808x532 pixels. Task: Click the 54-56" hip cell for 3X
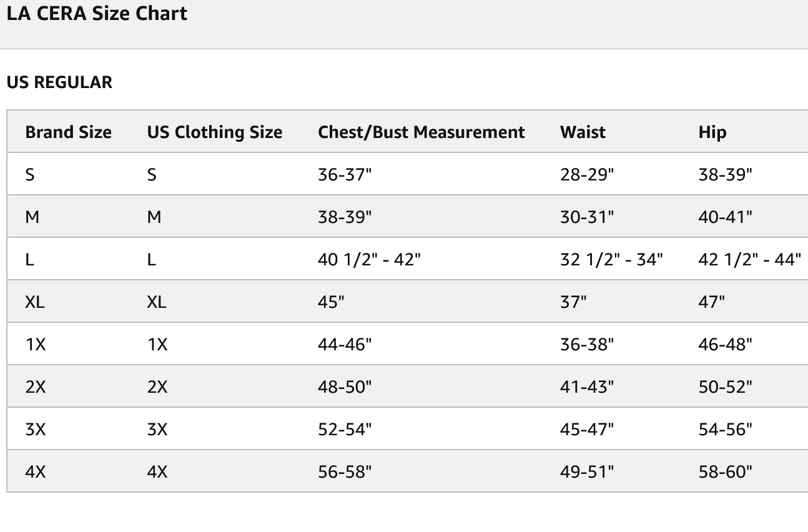[726, 429]
